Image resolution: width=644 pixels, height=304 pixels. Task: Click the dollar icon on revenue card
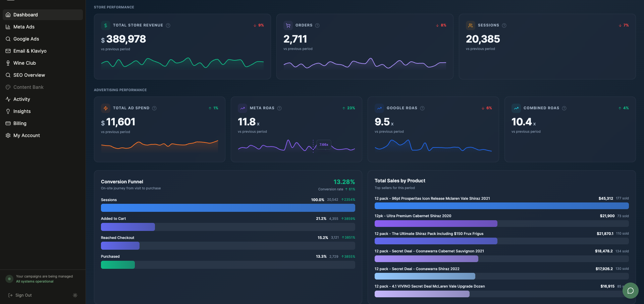[106, 25]
